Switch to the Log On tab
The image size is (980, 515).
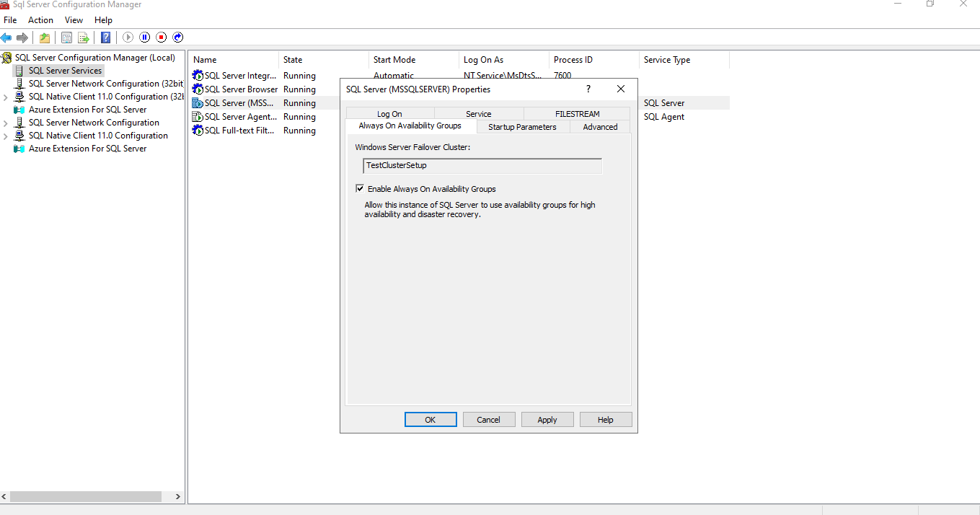(x=389, y=113)
